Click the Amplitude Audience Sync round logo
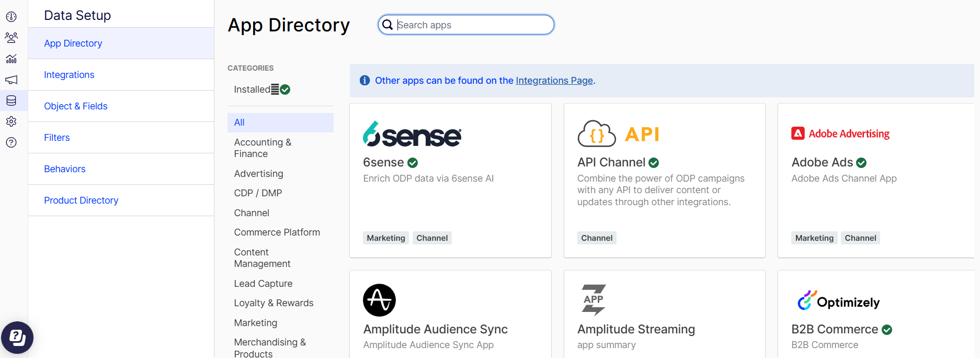Image resolution: width=980 pixels, height=358 pixels. [379, 300]
